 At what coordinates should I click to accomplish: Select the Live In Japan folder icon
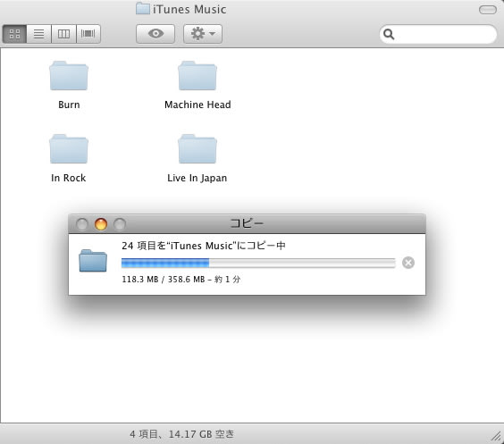197,149
